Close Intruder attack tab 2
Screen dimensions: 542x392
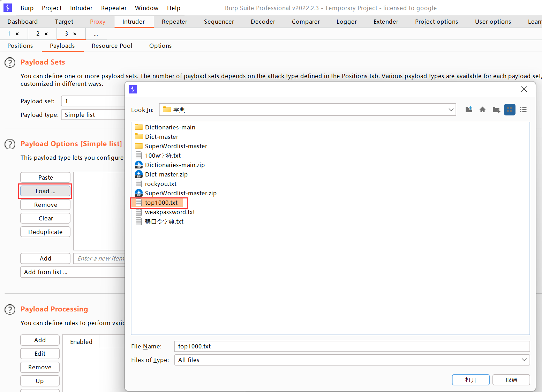[x=46, y=34]
